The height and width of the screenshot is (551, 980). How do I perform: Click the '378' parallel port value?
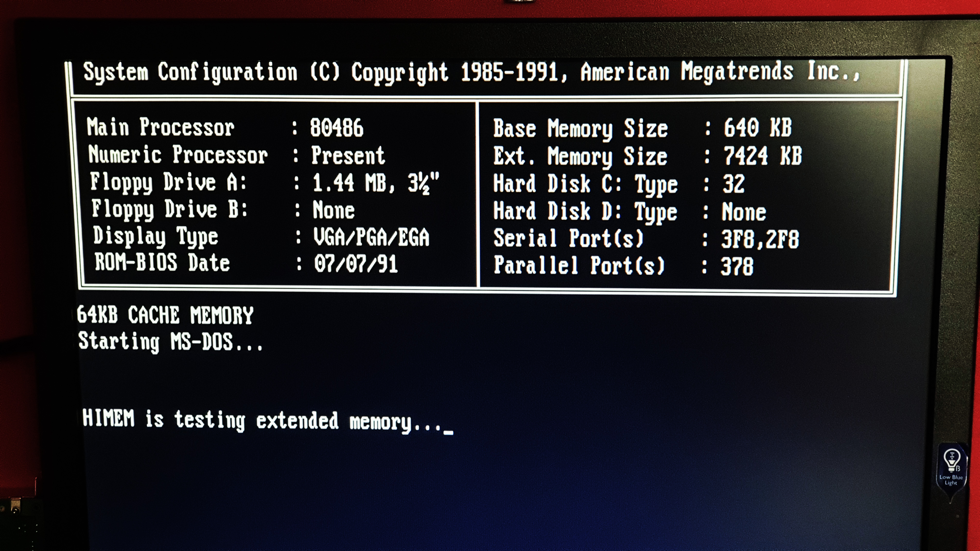click(737, 266)
